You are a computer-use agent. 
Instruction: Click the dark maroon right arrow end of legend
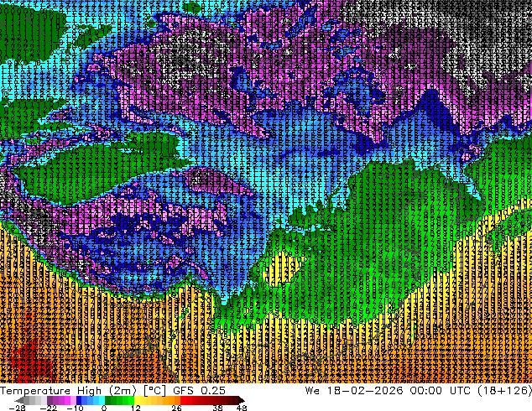241,400
